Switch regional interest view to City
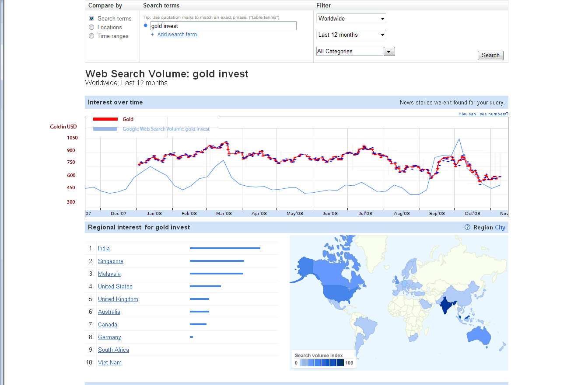Viewport: 588px width, 385px height. 500,228
